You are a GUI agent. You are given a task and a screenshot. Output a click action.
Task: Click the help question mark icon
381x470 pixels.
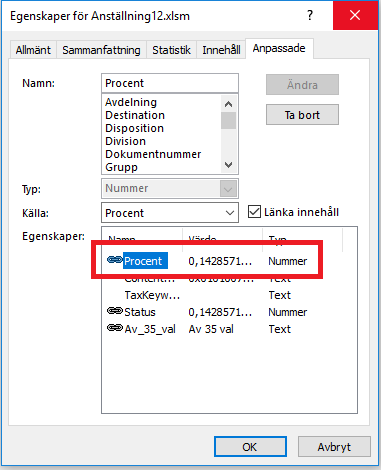310,15
